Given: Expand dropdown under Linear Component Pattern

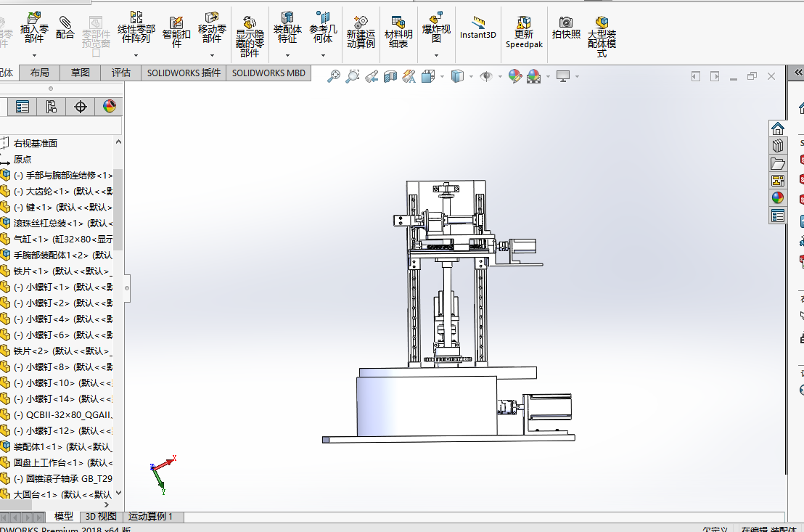Looking at the screenshot, I should (136, 55).
